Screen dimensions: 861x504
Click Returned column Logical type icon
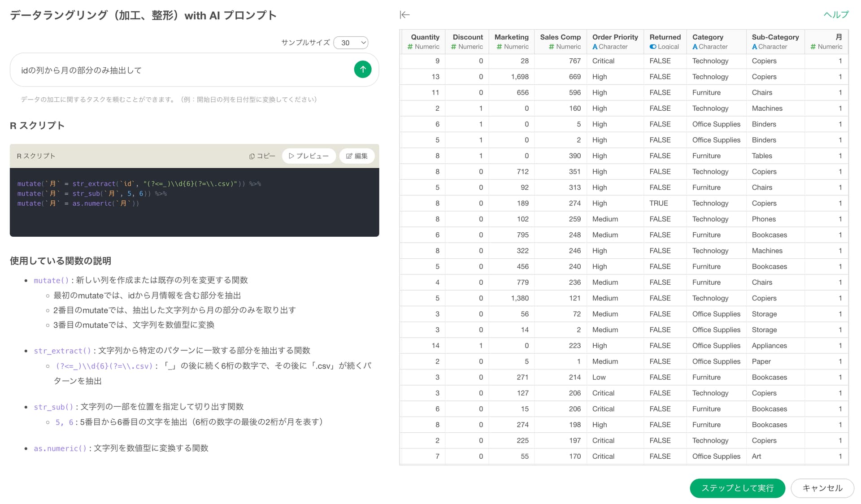point(653,47)
